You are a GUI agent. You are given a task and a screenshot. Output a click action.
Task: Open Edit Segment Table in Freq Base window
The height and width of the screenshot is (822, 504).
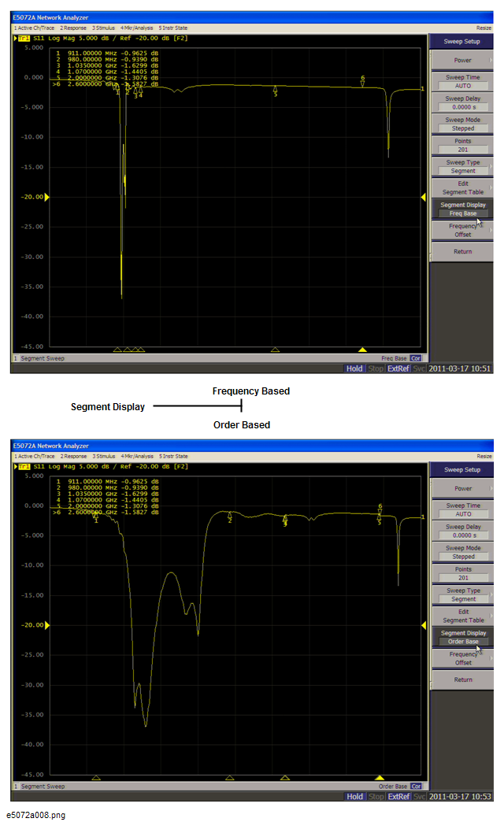click(x=462, y=187)
